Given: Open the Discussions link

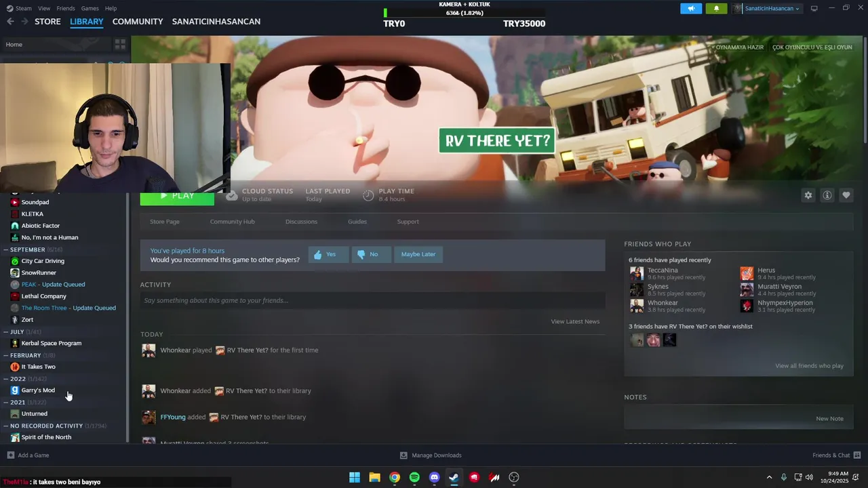Looking at the screenshot, I should 301,222.
